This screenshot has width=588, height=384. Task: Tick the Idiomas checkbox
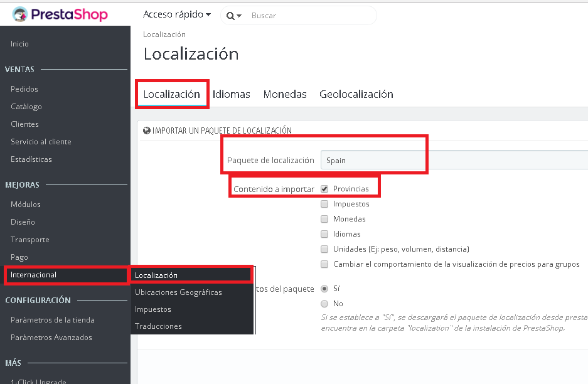324,234
